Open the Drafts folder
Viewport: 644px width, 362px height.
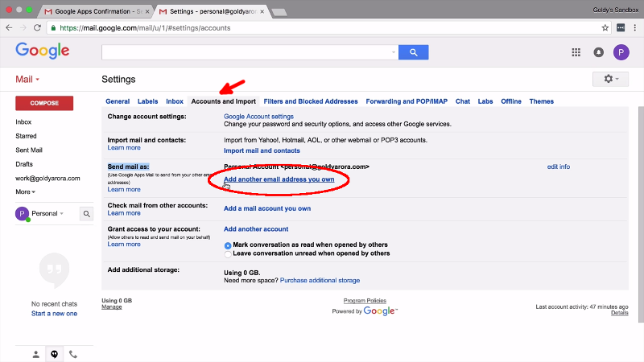coord(24,164)
